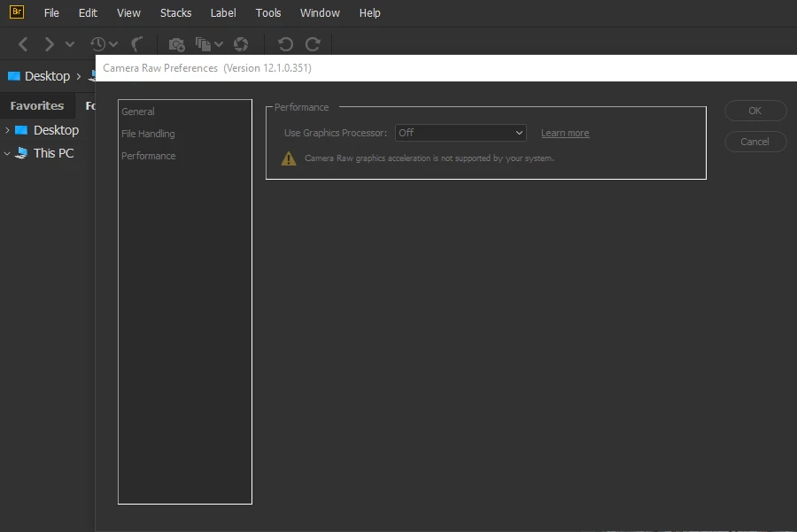Rotate clockwise with the toolbar icon
The height and width of the screenshot is (532, 797).
[313, 44]
